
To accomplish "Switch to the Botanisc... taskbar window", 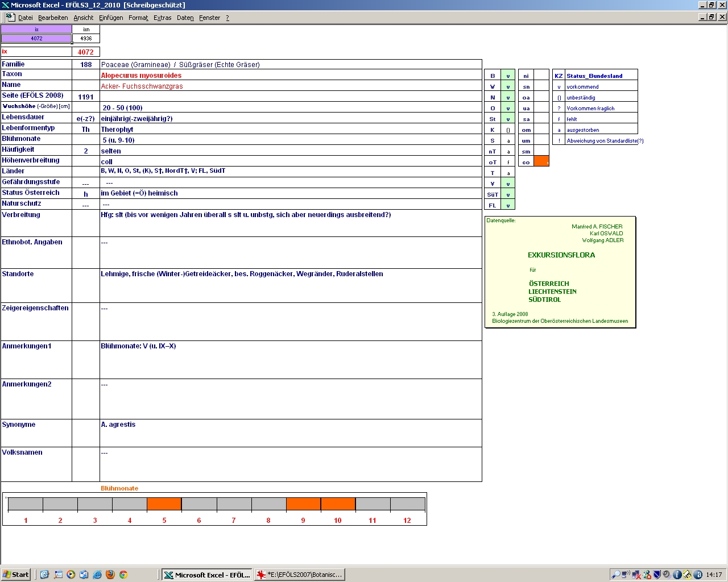I will click(300, 575).
